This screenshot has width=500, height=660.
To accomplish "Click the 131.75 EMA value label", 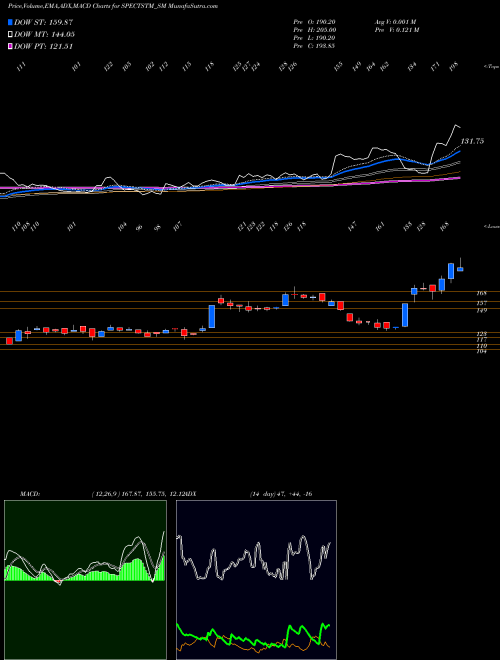I will click(473, 141).
